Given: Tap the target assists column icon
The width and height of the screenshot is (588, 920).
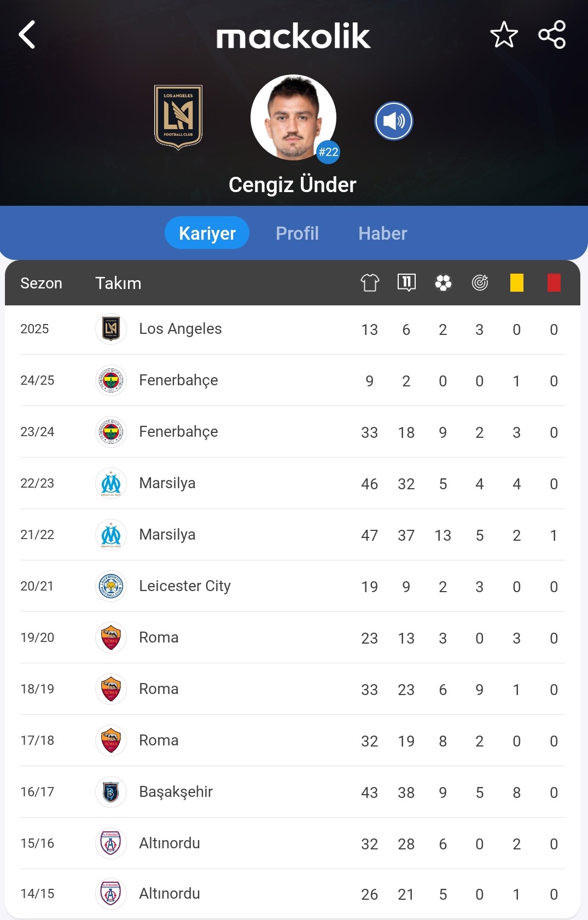Looking at the screenshot, I should 480,283.
